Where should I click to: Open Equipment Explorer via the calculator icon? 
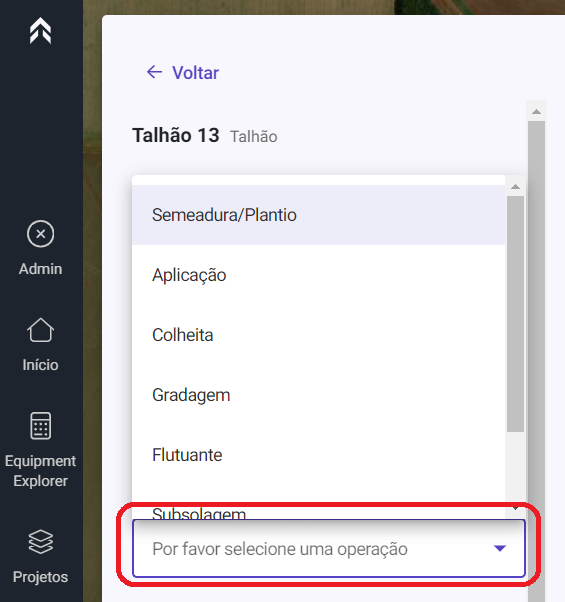[x=40, y=426]
